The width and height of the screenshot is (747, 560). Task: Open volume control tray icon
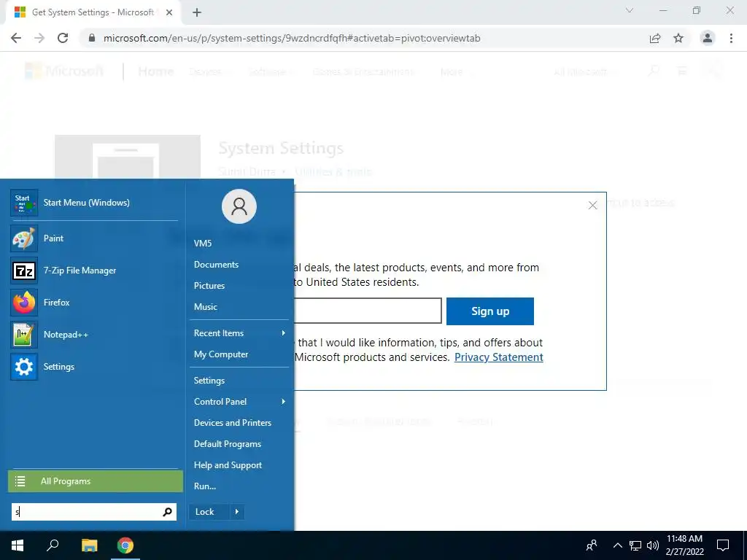pos(653,545)
